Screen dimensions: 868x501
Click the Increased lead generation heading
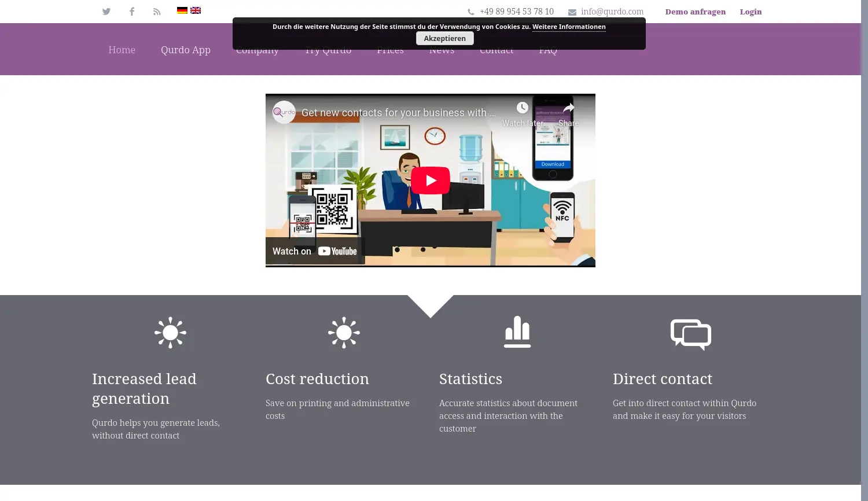click(144, 389)
